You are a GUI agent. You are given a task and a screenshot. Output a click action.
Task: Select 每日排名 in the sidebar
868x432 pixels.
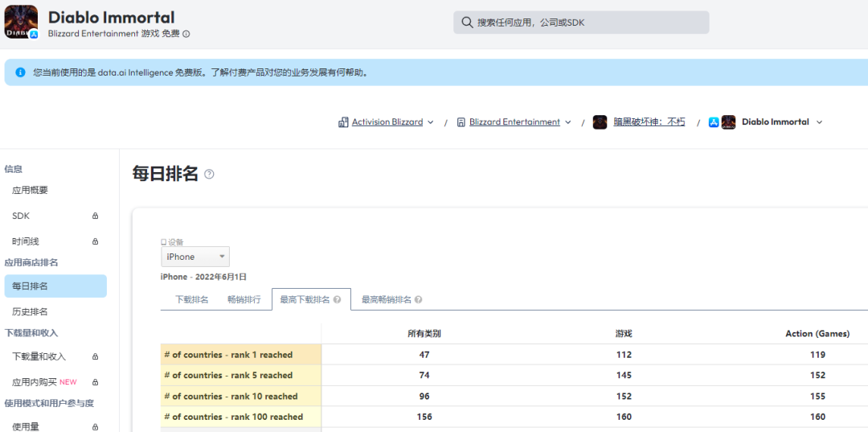click(55, 286)
